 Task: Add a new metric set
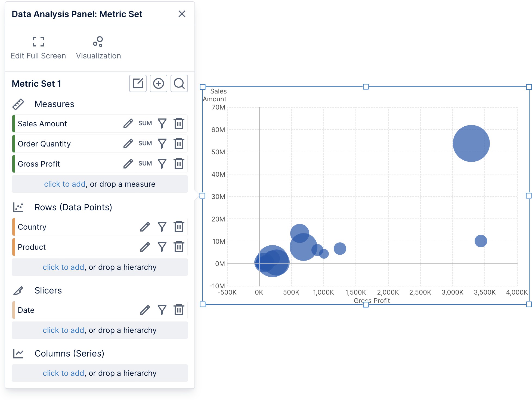tap(158, 84)
